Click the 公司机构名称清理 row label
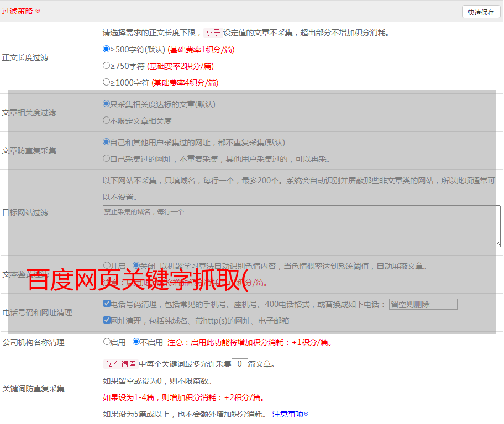 33,342
